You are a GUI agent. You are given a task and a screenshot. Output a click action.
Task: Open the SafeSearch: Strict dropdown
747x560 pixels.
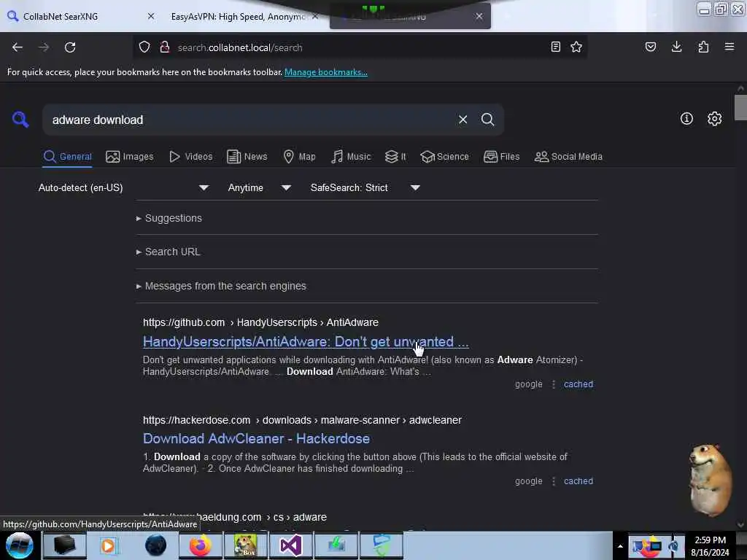pos(365,187)
